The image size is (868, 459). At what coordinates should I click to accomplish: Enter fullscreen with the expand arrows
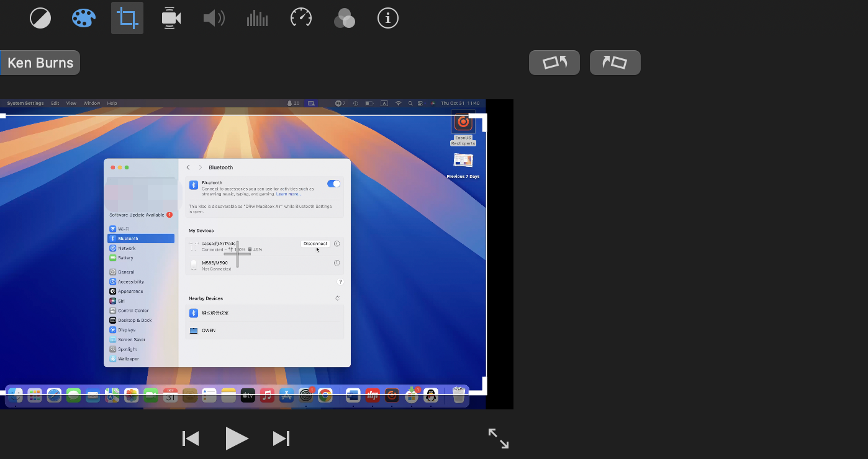498,439
